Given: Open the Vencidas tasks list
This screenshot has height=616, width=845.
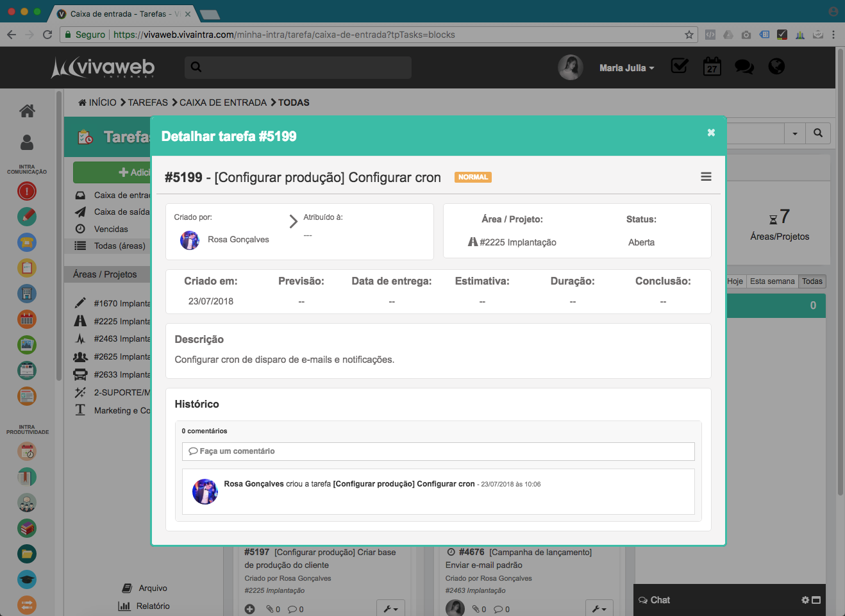Looking at the screenshot, I should click(x=111, y=229).
